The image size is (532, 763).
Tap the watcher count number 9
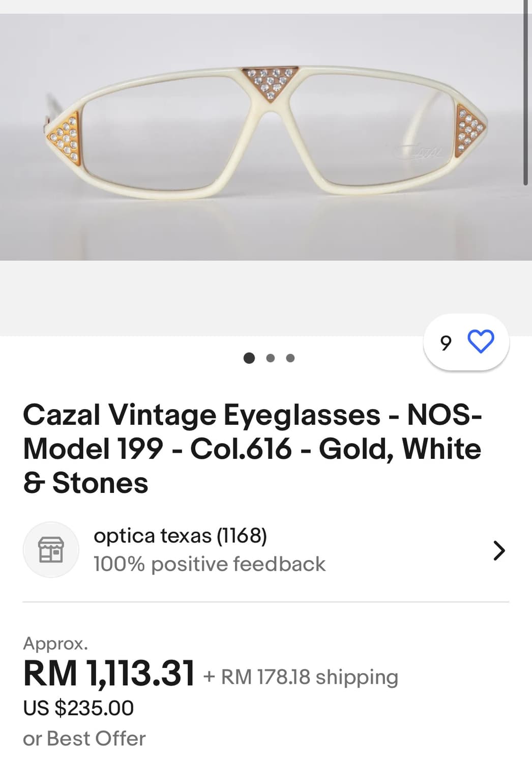(x=446, y=343)
